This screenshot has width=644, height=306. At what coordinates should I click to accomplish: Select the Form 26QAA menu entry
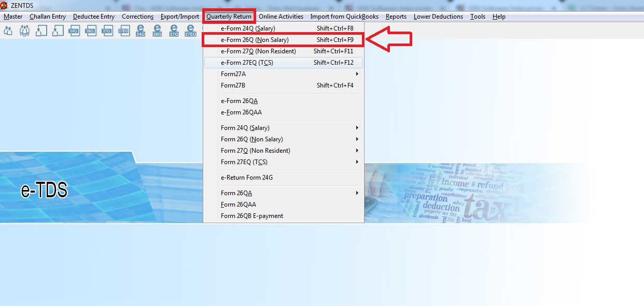tap(284, 205)
